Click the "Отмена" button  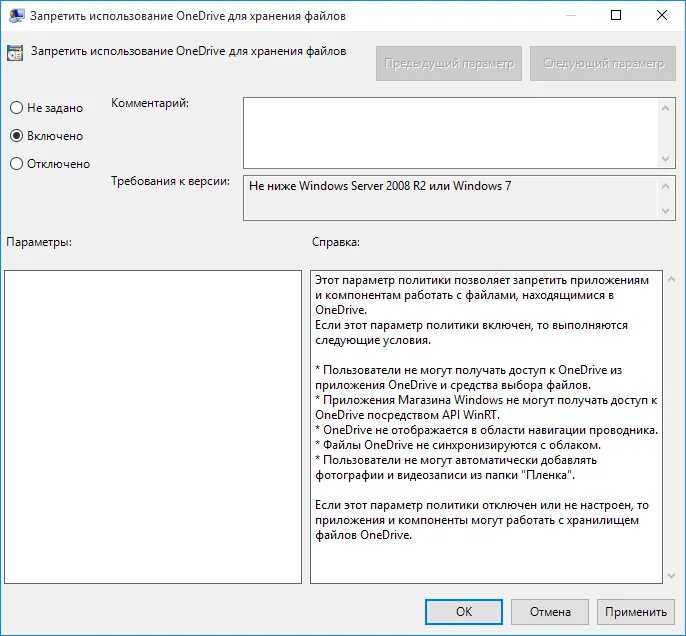tap(550, 612)
